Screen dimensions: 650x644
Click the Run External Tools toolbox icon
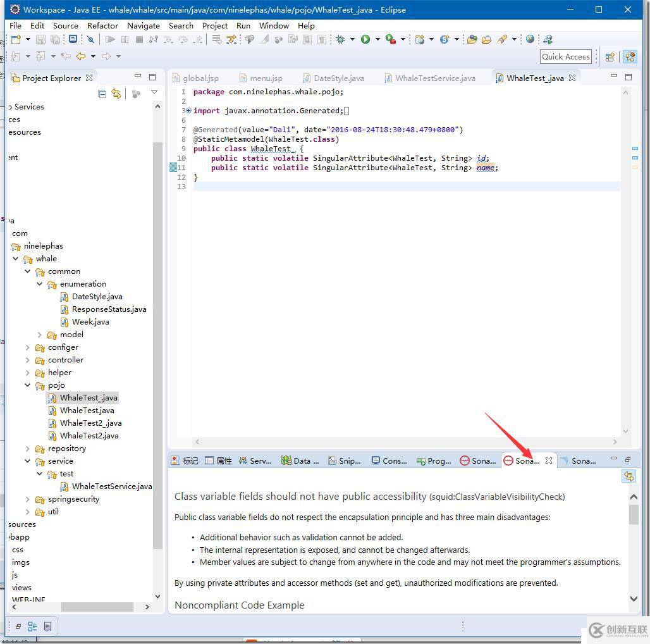click(x=391, y=39)
